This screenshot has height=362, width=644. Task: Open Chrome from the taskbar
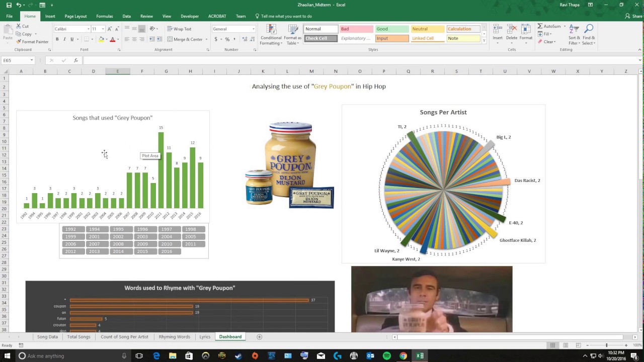click(x=403, y=356)
